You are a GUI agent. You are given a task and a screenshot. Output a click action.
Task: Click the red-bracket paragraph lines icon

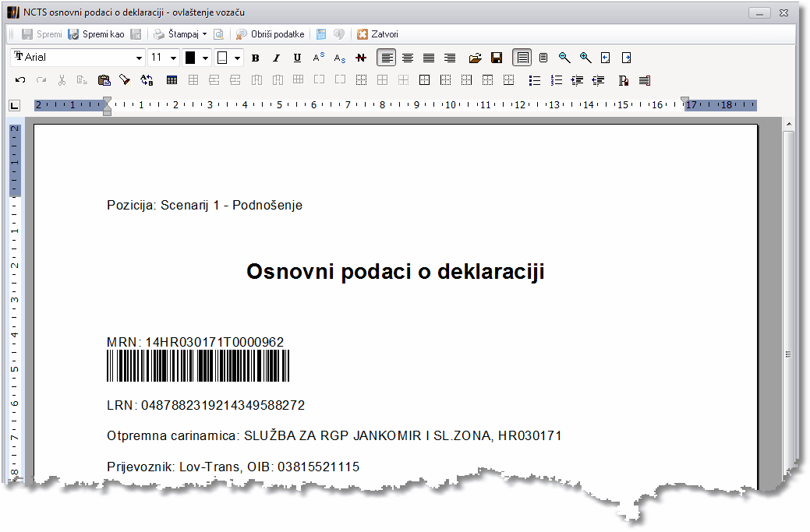tap(645, 80)
